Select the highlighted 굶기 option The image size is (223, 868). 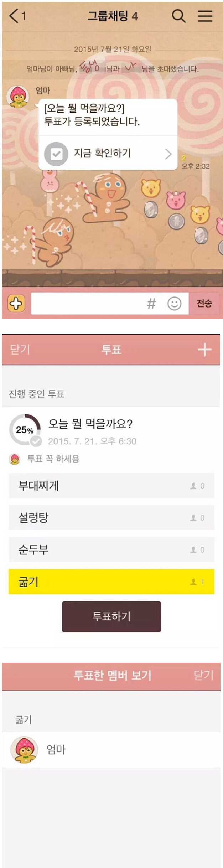click(x=111, y=582)
